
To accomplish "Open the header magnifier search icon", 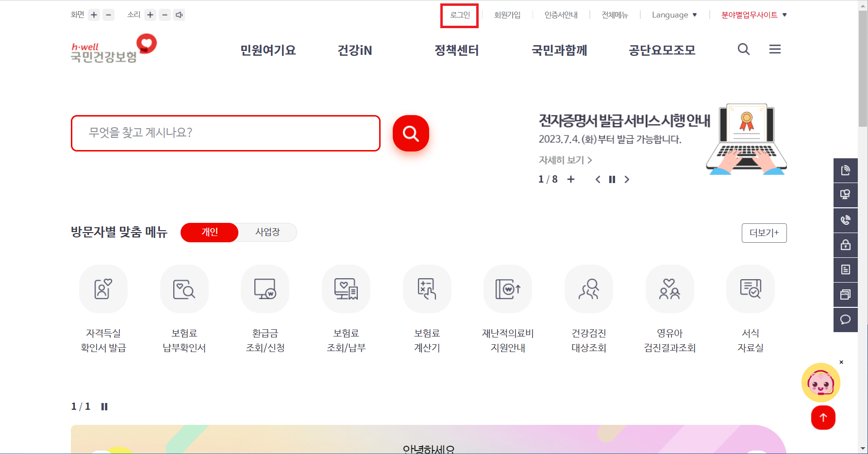I will pos(744,49).
